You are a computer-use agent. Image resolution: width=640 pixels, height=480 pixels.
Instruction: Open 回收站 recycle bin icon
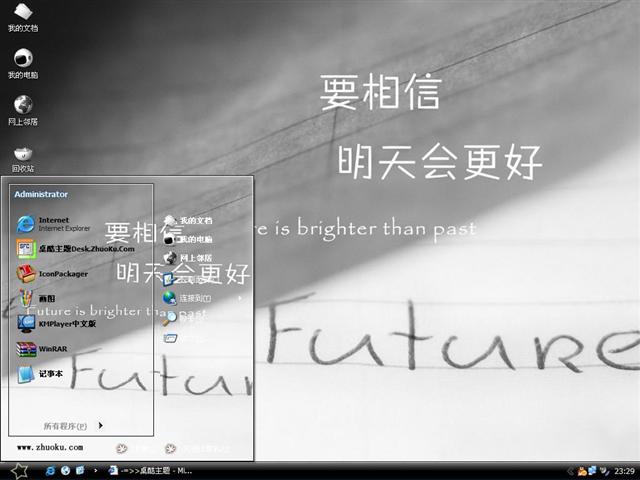pyautogui.click(x=23, y=159)
